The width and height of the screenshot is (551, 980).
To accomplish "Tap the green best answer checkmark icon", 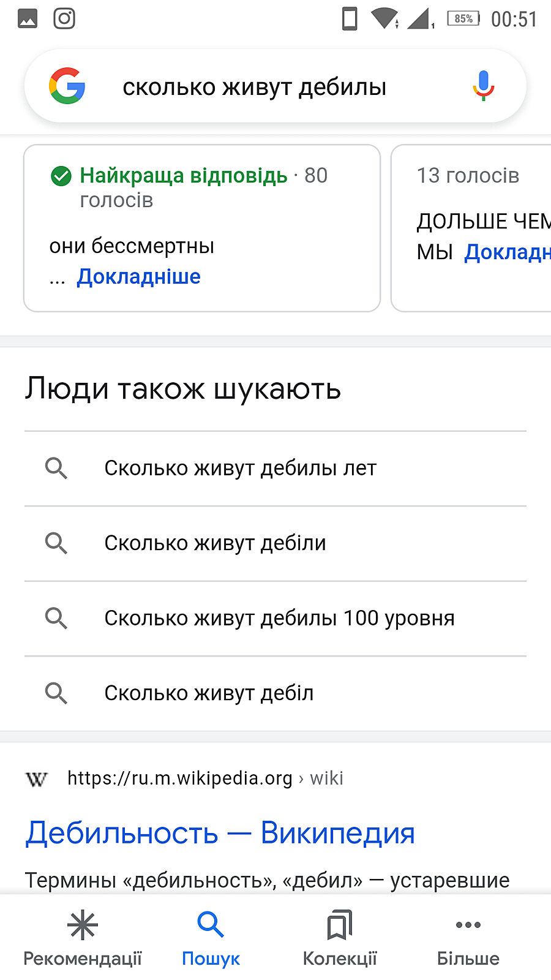I will (x=61, y=176).
